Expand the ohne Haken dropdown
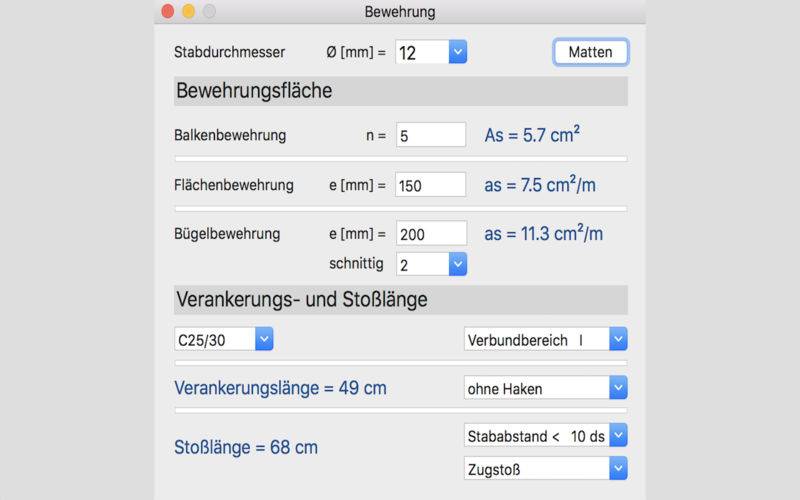This screenshot has width=800, height=500. [618, 388]
